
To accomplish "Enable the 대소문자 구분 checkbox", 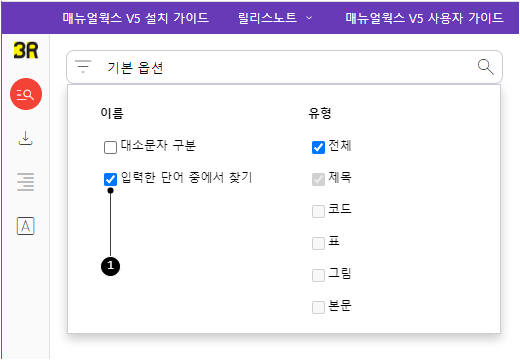I will 110,147.
